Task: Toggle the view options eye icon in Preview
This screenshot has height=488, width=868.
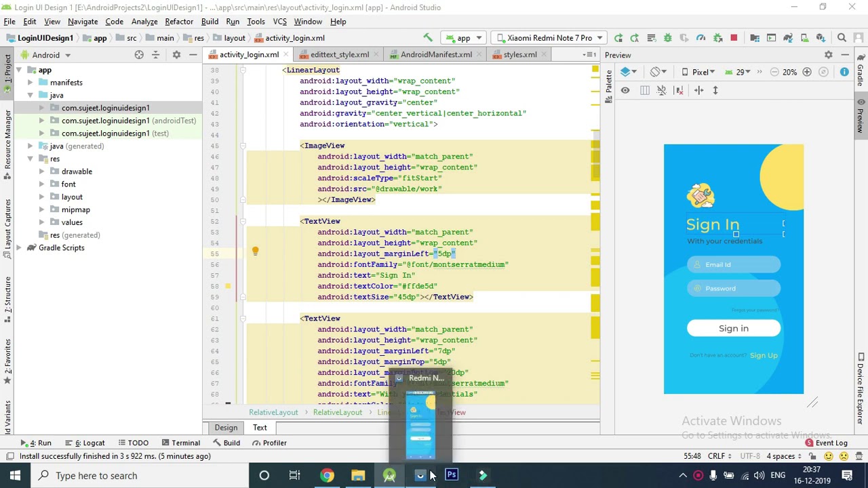Action: 625,90
